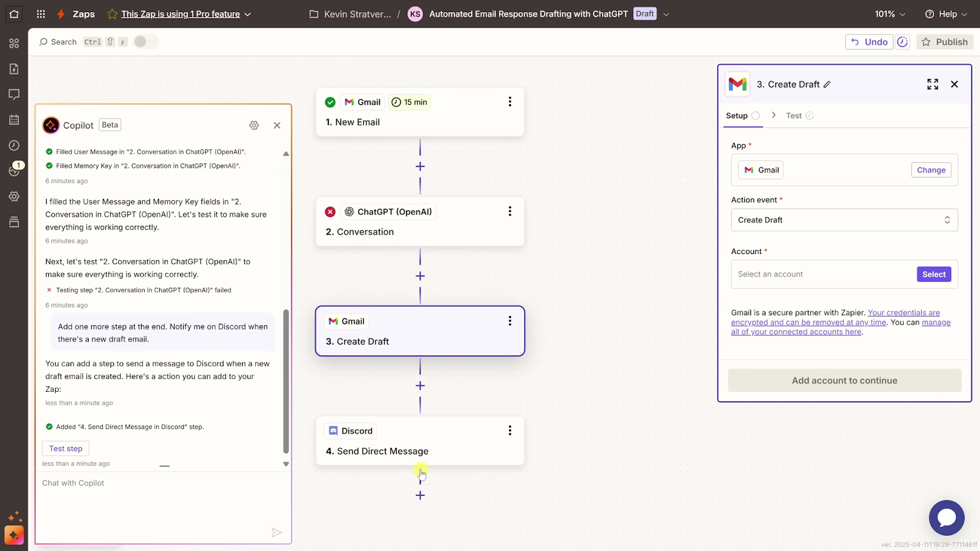Screen dimensions: 980x551
Task: Open the versions stack icon in sidebar
Action: [x=14, y=222]
